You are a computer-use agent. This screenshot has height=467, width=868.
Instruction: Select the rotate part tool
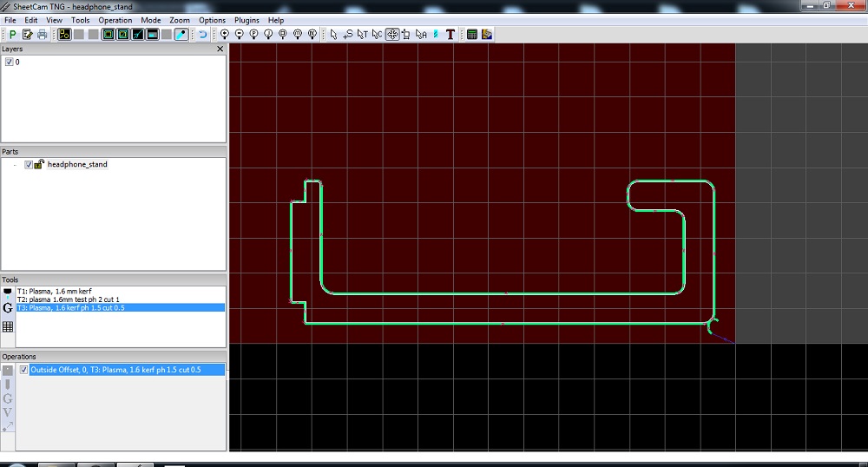point(405,35)
